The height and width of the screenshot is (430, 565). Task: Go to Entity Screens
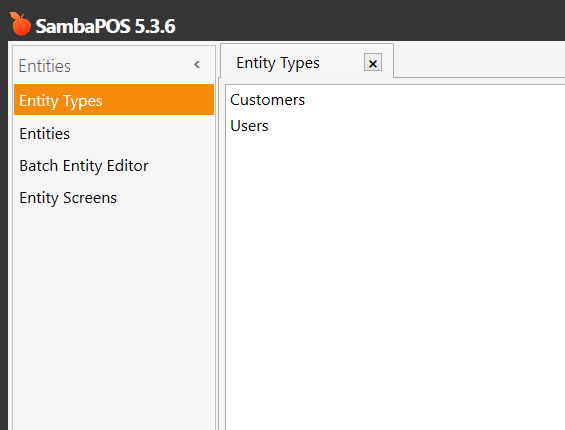pyautogui.click(x=114, y=198)
